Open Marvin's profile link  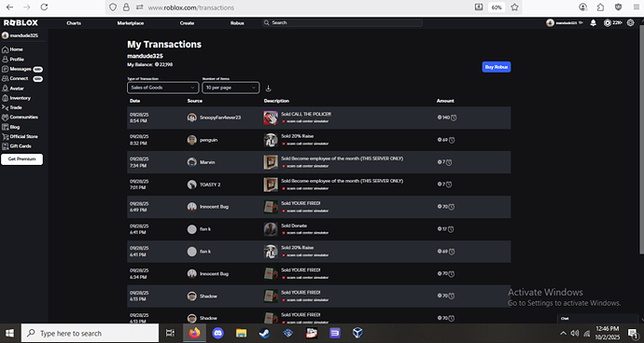tap(207, 162)
